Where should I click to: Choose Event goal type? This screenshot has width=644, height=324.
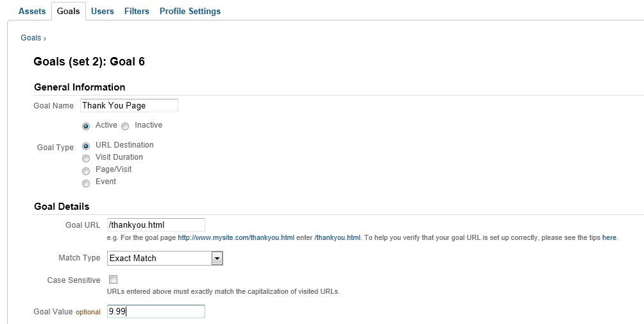pos(86,183)
